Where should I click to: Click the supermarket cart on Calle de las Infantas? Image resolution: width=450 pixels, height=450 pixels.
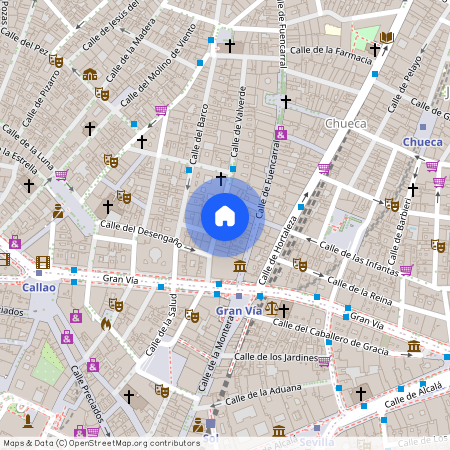tap(407, 270)
